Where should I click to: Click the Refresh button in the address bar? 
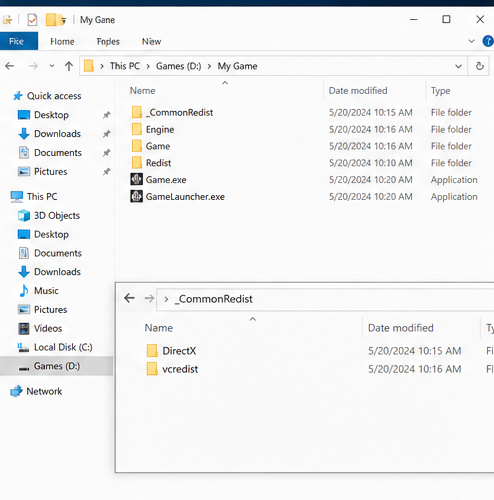tap(479, 66)
